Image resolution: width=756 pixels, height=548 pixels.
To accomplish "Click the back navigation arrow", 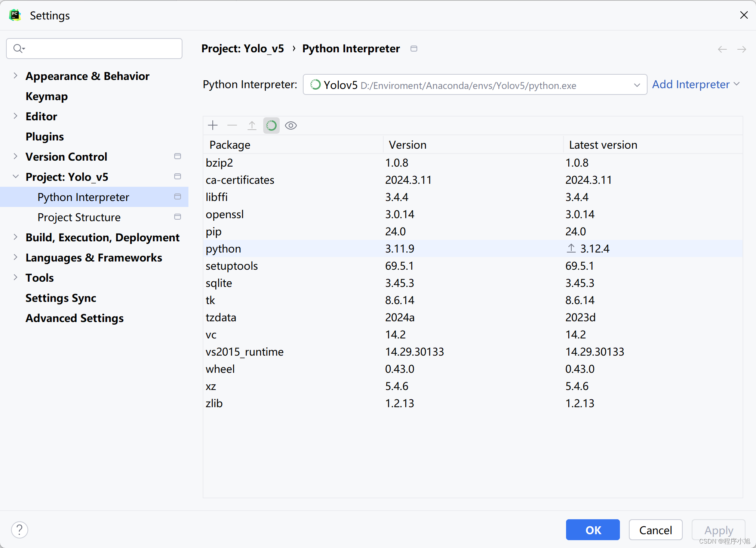I will [722, 49].
